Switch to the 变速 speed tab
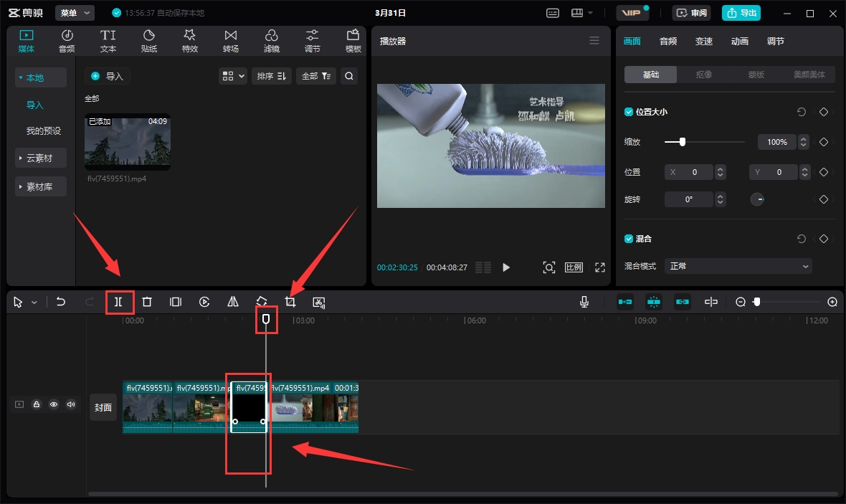 [x=703, y=41]
